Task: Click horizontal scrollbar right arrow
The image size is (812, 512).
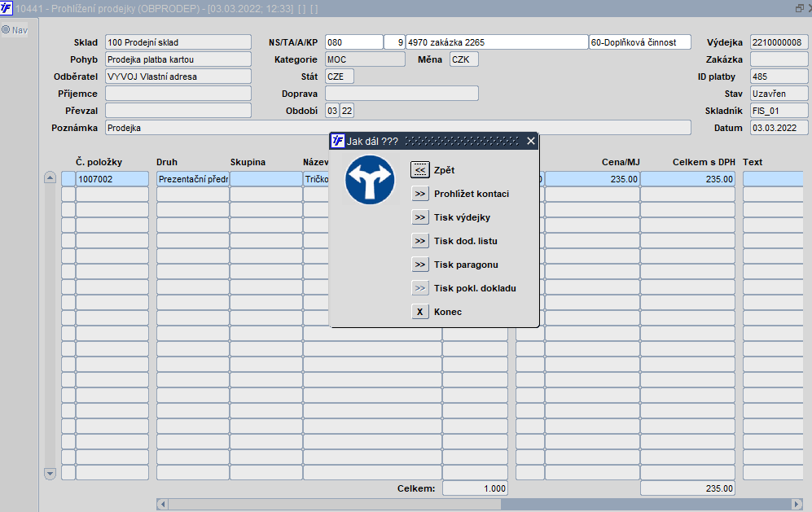Action: coord(797,504)
